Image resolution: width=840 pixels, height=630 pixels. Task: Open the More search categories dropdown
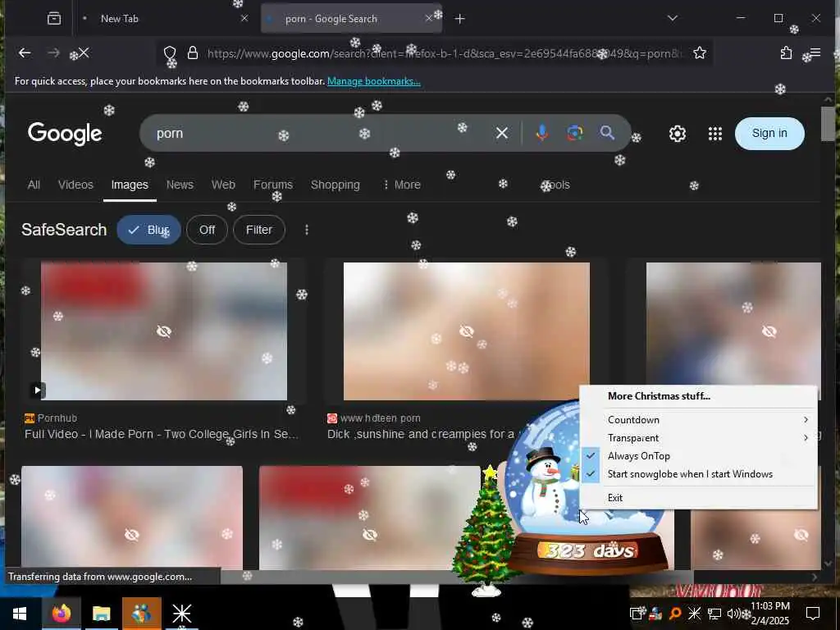click(402, 185)
